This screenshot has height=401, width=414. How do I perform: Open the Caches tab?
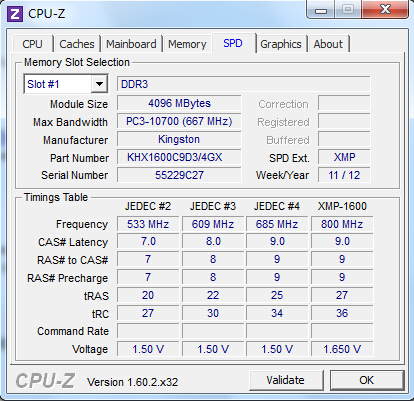click(77, 44)
